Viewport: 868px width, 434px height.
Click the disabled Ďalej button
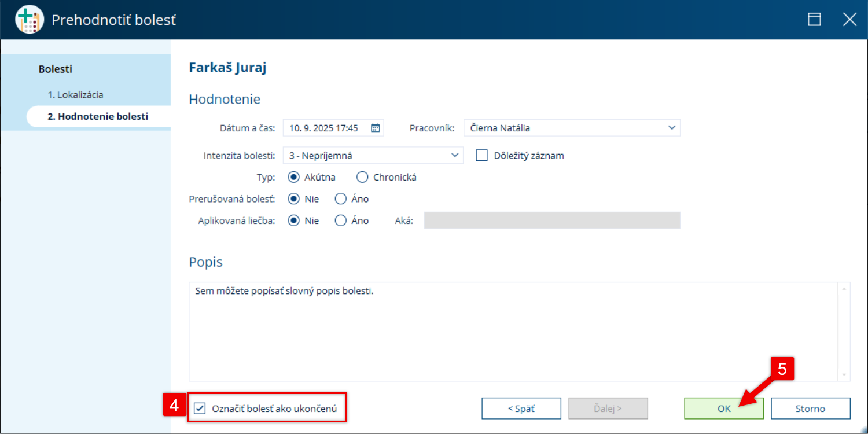point(608,409)
